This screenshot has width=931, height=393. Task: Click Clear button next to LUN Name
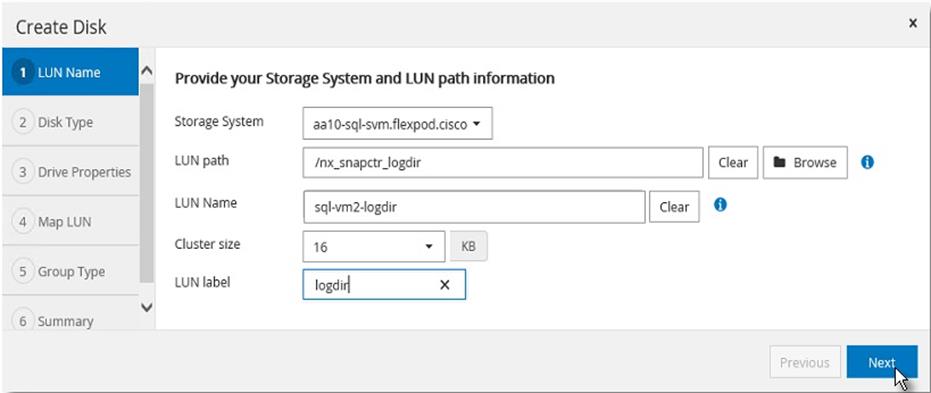point(674,207)
